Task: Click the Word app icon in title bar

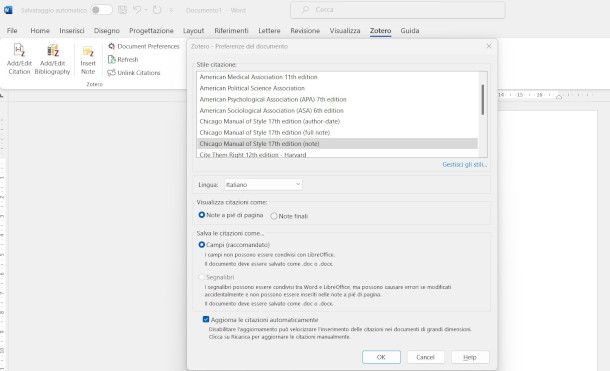Action: point(8,10)
